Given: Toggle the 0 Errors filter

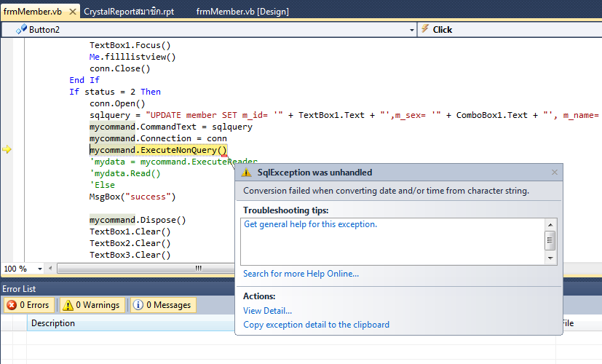Looking at the screenshot, I should coord(28,305).
